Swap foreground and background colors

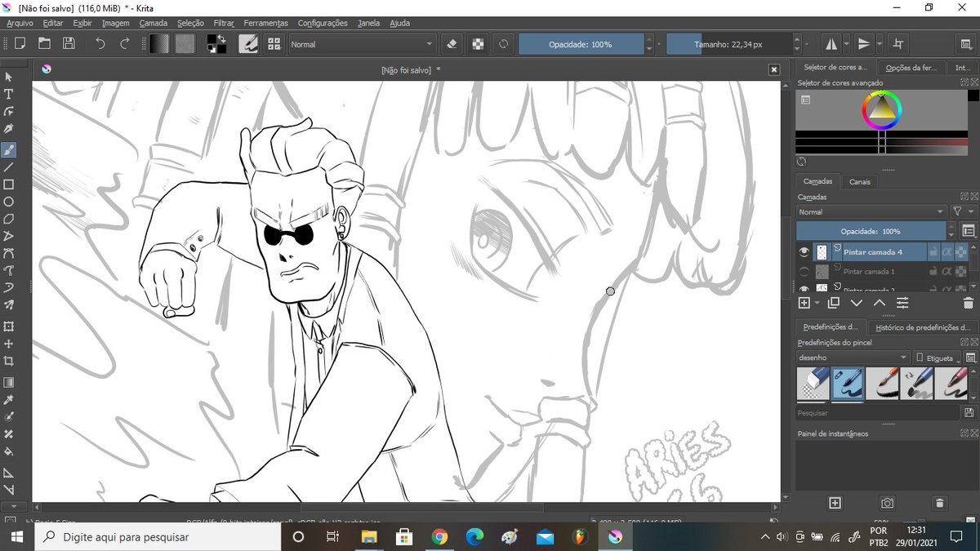click(222, 38)
